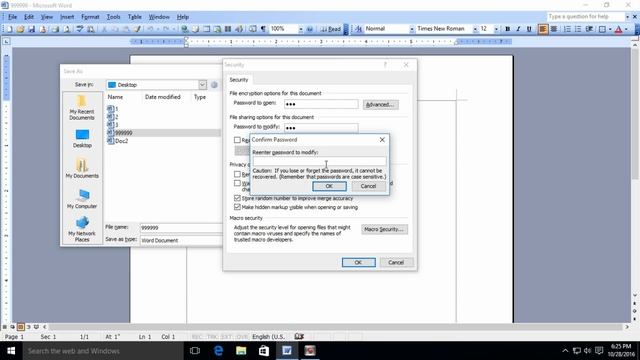
Task: Open the Save as type combo box
Action: (181, 240)
